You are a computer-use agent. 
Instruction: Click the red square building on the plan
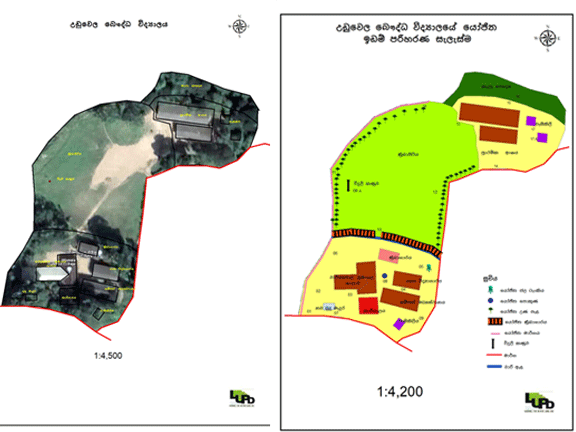pos(368,306)
